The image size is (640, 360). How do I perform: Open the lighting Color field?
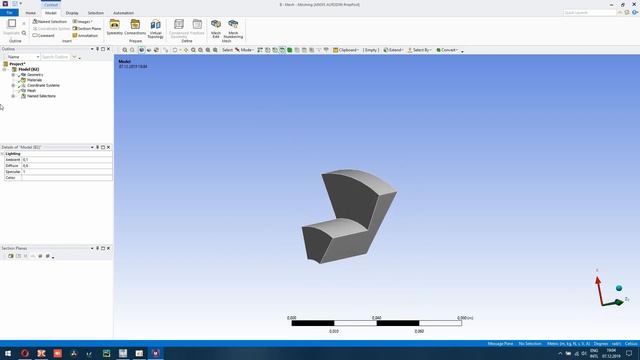click(x=67, y=178)
